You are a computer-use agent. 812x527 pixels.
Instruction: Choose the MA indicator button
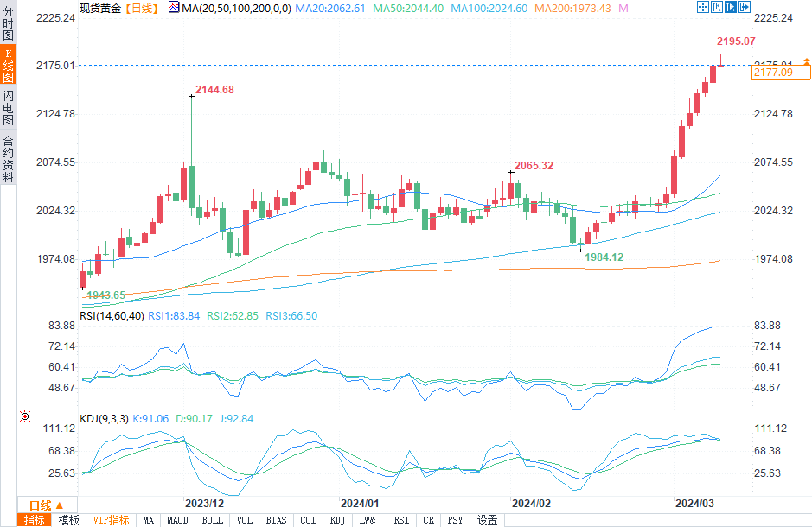pyautogui.click(x=149, y=520)
